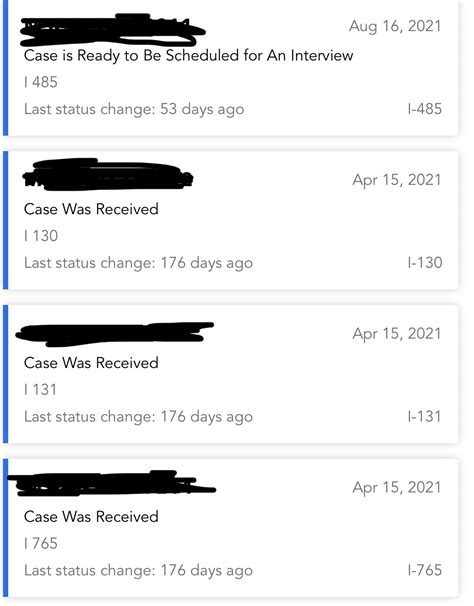Click the redacted name on I-765 card
The image size is (474, 606).
(112, 484)
